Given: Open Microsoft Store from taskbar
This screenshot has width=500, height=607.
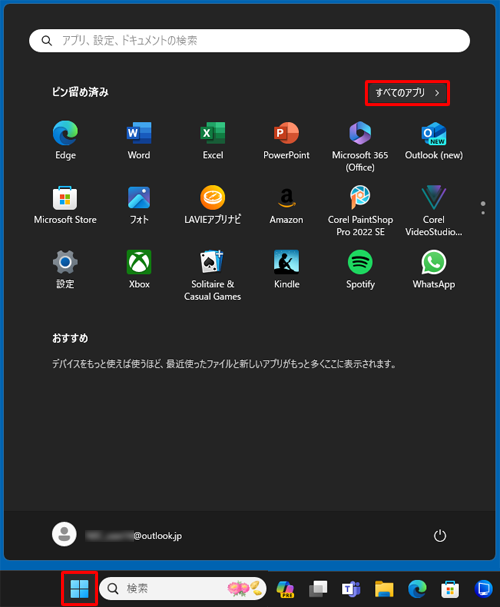Looking at the screenshot, I should [x=450, y=589].
